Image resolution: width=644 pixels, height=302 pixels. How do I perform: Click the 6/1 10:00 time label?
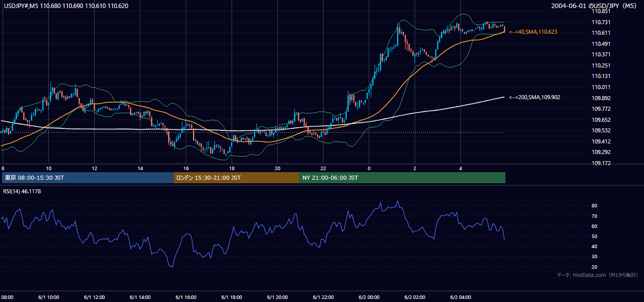click(49, 297)
